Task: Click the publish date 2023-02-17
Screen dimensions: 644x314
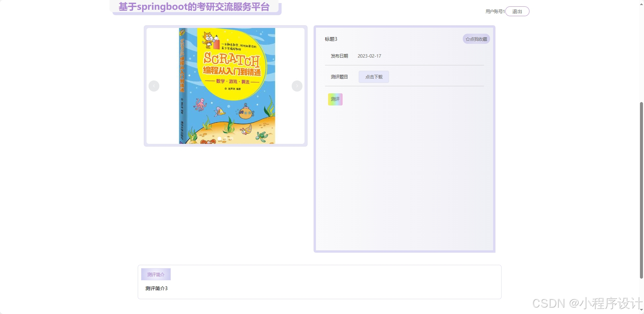Action: pyautogui.click(x=369, y=56)
